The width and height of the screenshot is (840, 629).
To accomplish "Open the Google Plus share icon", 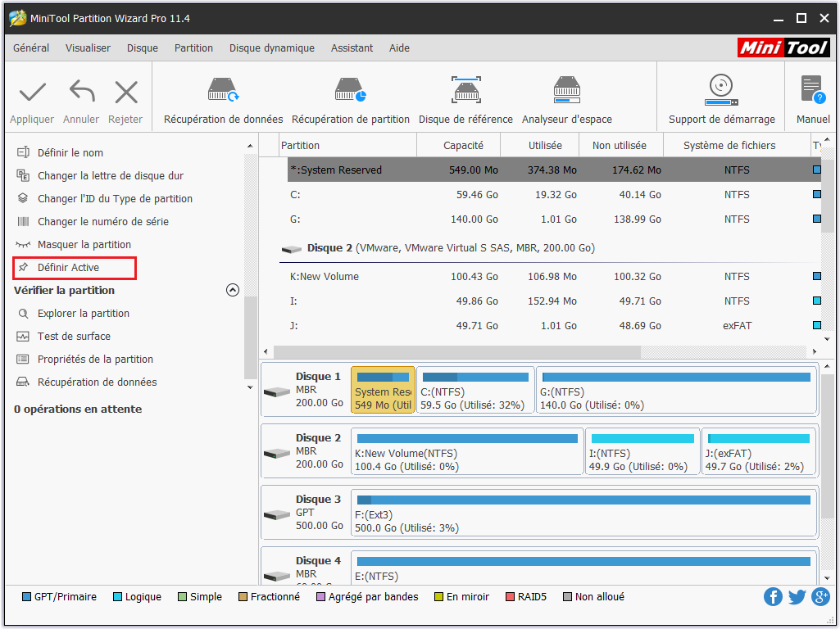I will (x=820, y=596).
